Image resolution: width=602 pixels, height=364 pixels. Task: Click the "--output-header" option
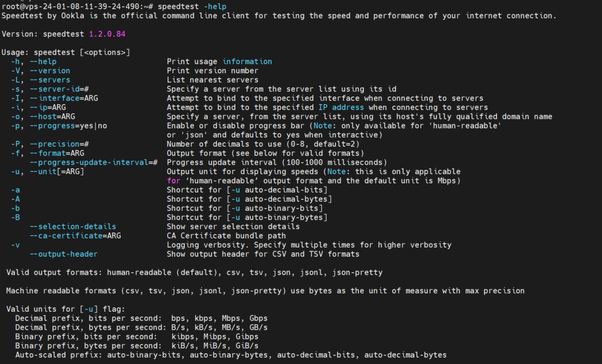coord(64,254)
